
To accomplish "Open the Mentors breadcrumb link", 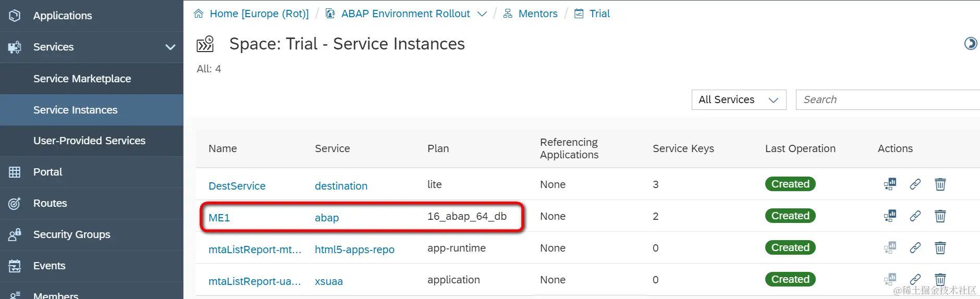I will click(x=537, y=14).
